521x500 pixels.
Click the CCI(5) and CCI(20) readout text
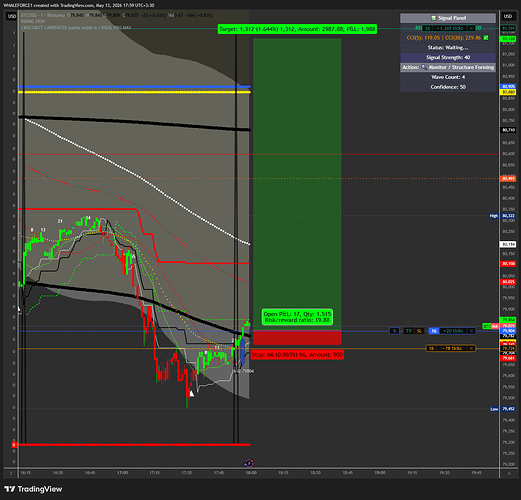[x=444, y=38]
